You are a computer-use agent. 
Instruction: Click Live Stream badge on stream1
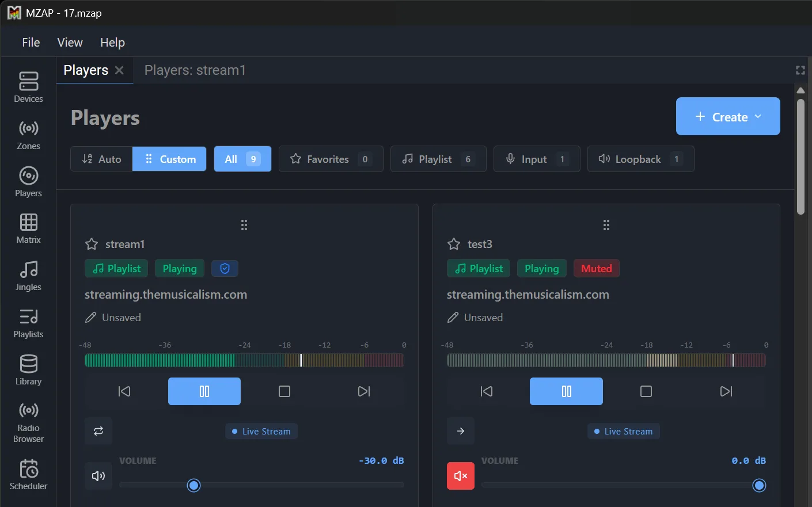261,431
